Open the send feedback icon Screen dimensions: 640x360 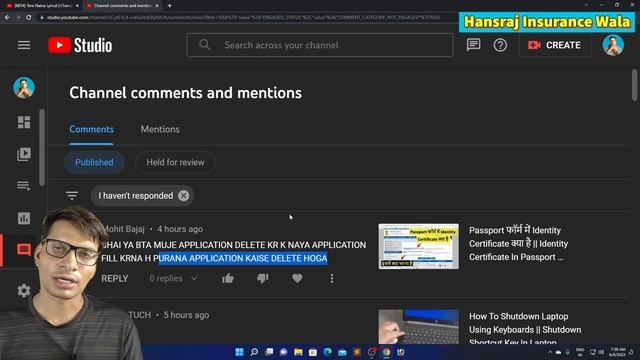click(473, 45)
